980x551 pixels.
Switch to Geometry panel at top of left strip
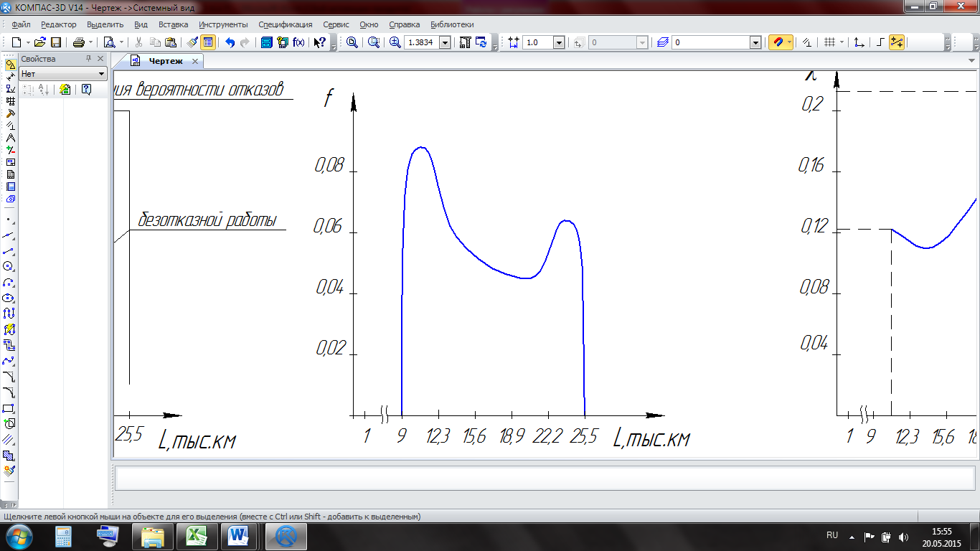[9, 65]
